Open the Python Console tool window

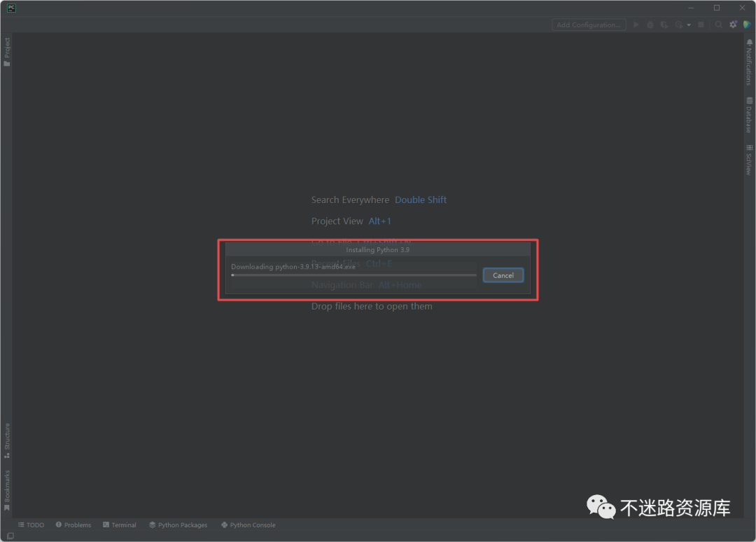(x=248, y=524)
